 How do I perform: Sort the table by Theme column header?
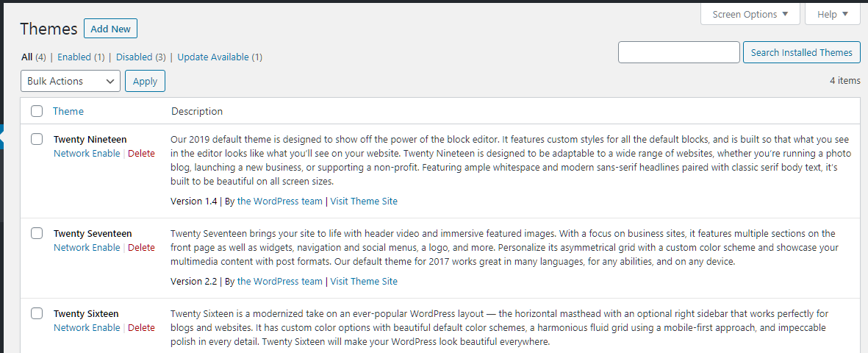point(68,111)
